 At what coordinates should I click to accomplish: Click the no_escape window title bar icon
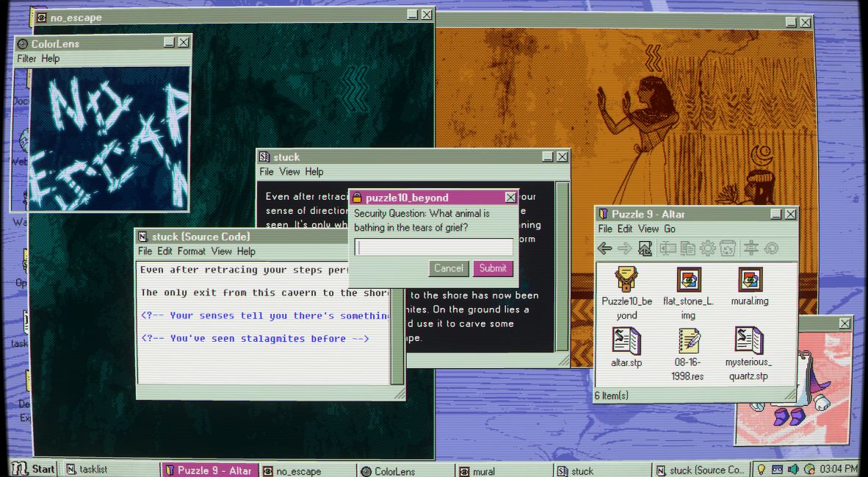[x=42, y=18]
